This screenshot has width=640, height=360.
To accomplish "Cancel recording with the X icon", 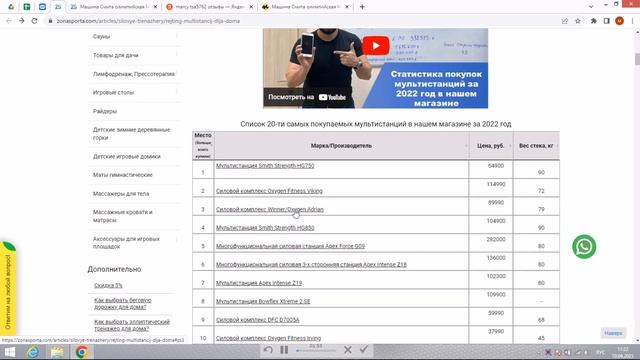I will (348, 350).
